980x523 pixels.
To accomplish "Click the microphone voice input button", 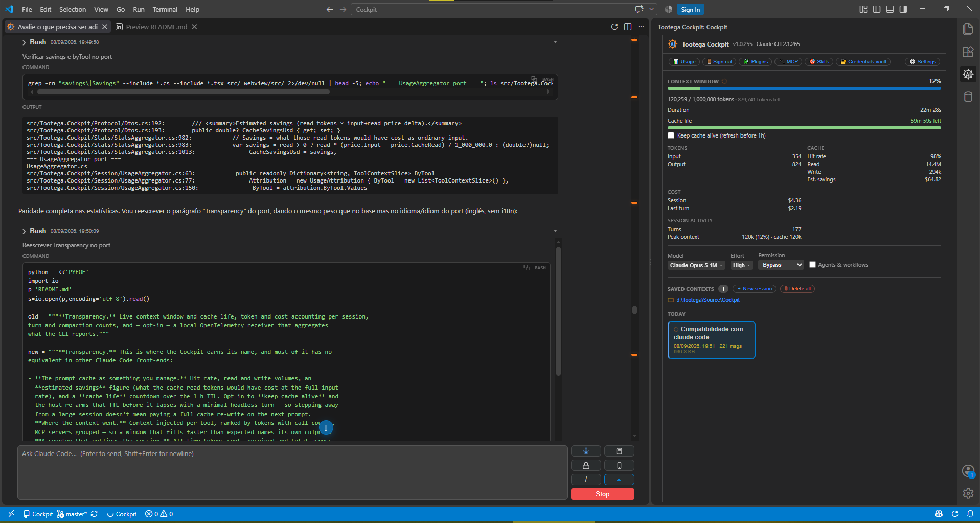I will 586,451.
